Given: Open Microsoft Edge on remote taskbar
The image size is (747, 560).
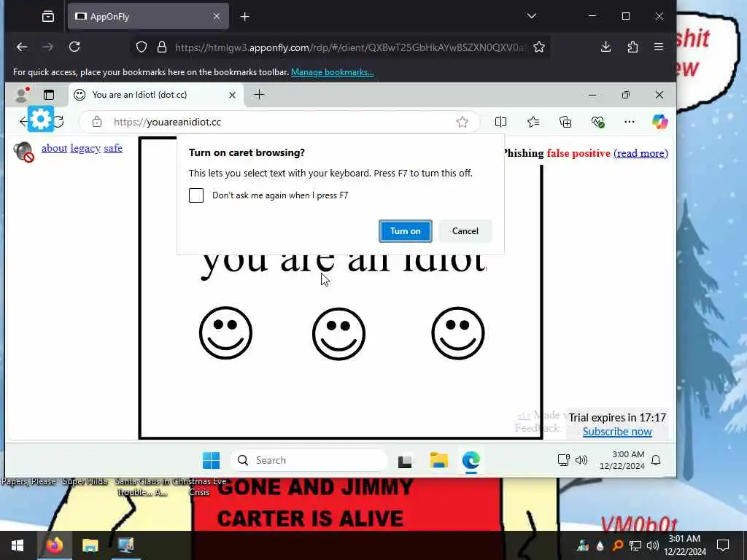Looking at the screenshot, I should (471, 461).
